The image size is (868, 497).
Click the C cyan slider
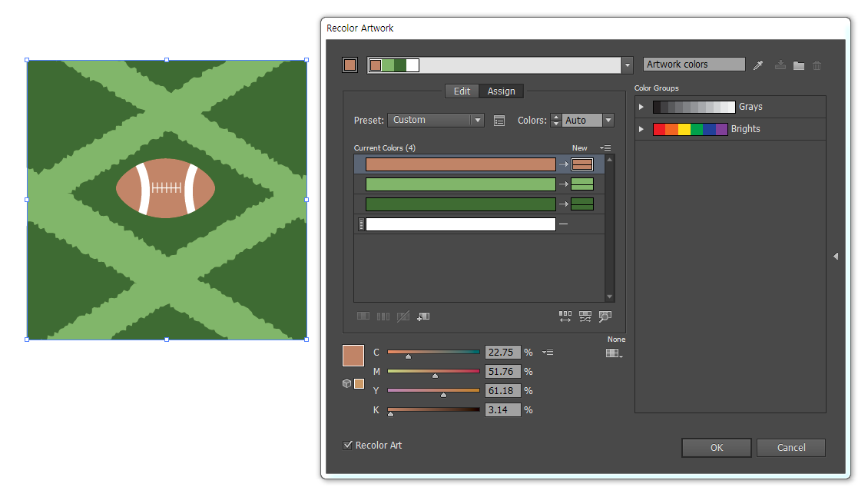pyautogui.click(x=433, y=352)
